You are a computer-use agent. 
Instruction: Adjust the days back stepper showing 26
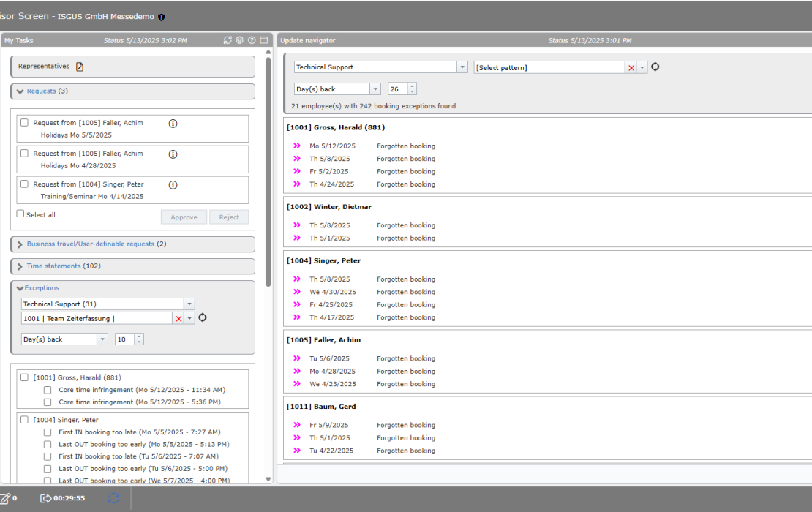point(412,89)
